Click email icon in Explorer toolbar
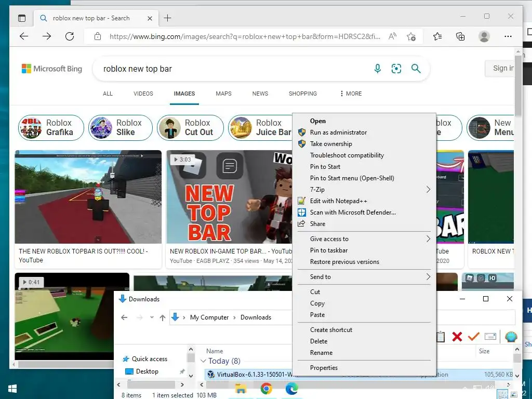 490,336
